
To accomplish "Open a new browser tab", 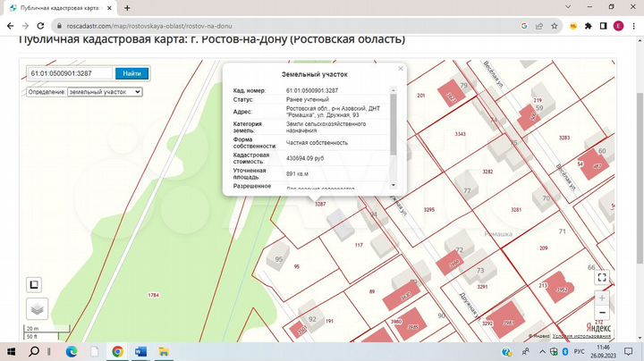I will [127, 8].
